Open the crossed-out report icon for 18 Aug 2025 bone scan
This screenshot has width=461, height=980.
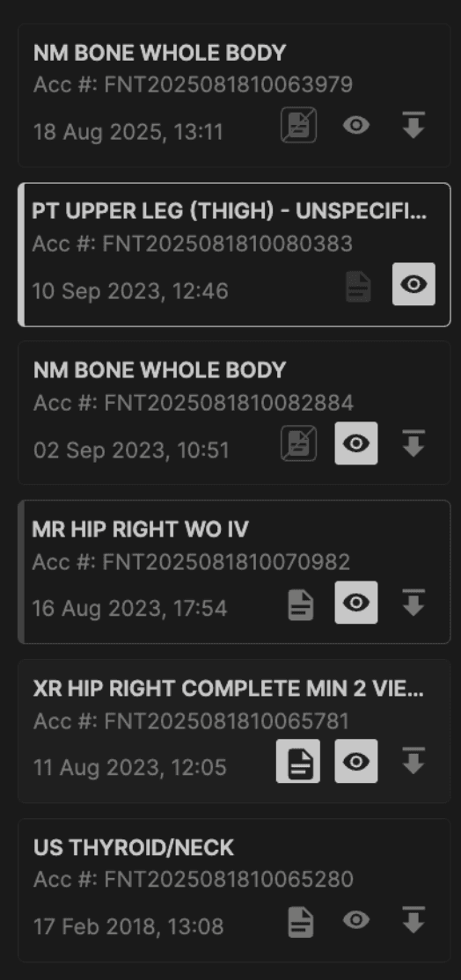pos(298,125)
